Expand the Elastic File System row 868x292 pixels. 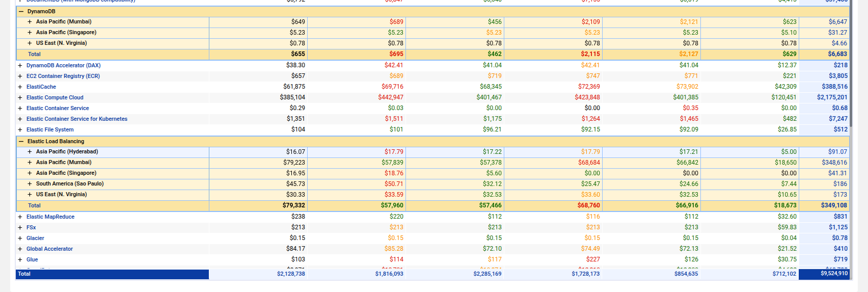[x=20, y=129]
